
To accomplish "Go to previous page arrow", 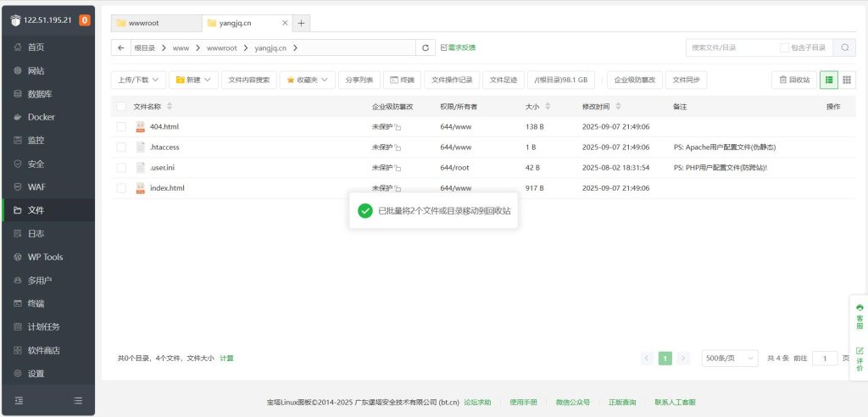I will [x=647, y=359].
